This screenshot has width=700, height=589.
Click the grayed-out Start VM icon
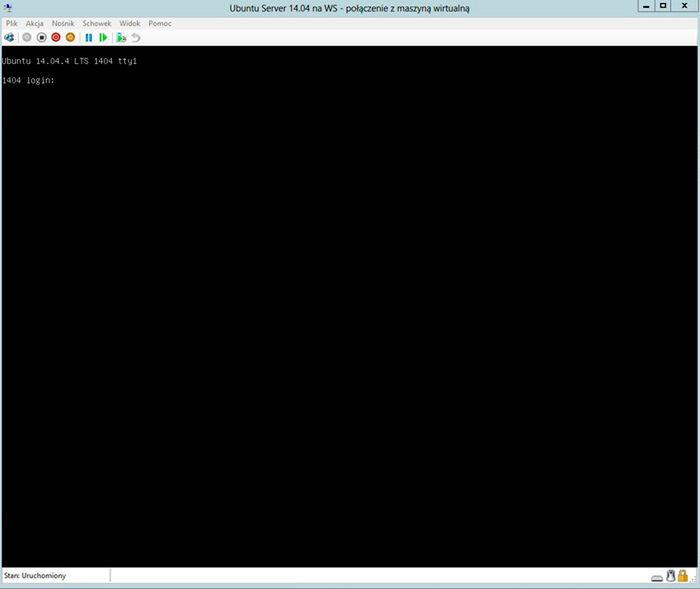[x=27, y=38]
